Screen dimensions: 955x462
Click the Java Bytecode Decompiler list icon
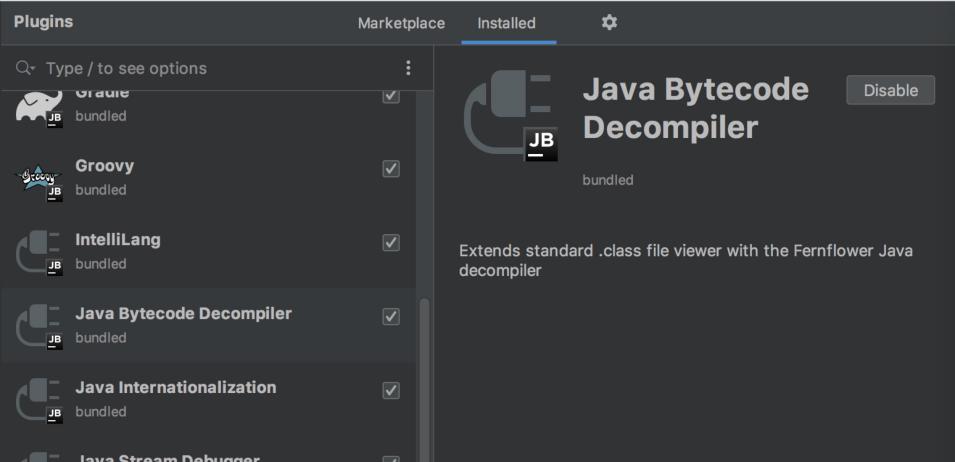pyautogui.click(x=38, y=326)
